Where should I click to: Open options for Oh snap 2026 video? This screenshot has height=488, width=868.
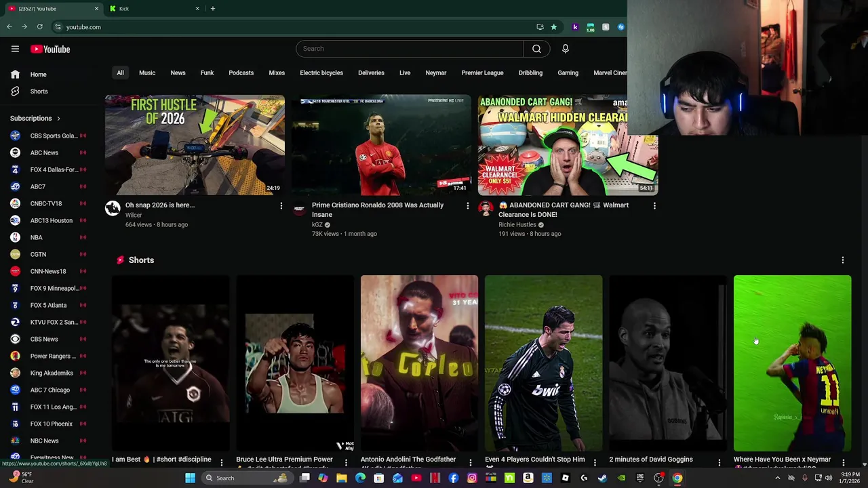click(x=281, y=205)
